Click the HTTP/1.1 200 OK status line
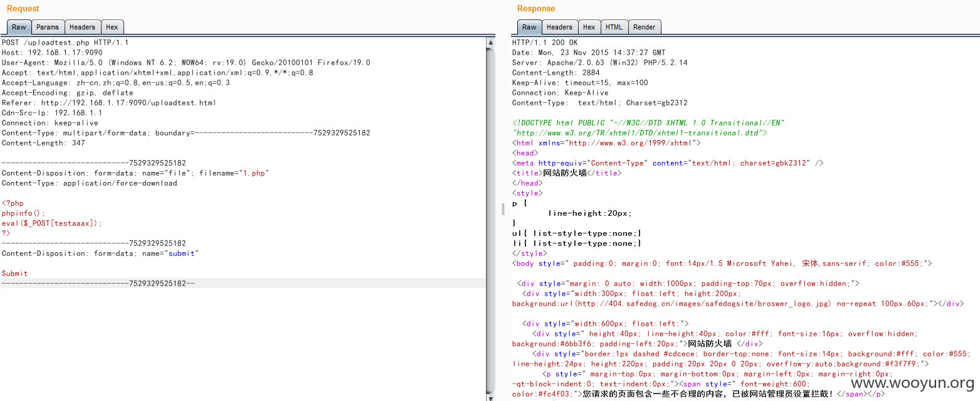This screenshot has width=980, height=401. click(x=545, y=43)
